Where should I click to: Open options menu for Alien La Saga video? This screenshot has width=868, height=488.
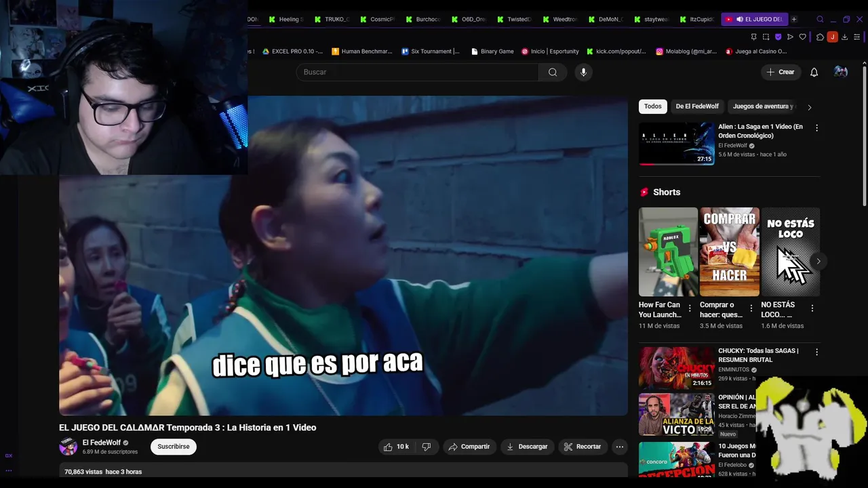point(816,127)
